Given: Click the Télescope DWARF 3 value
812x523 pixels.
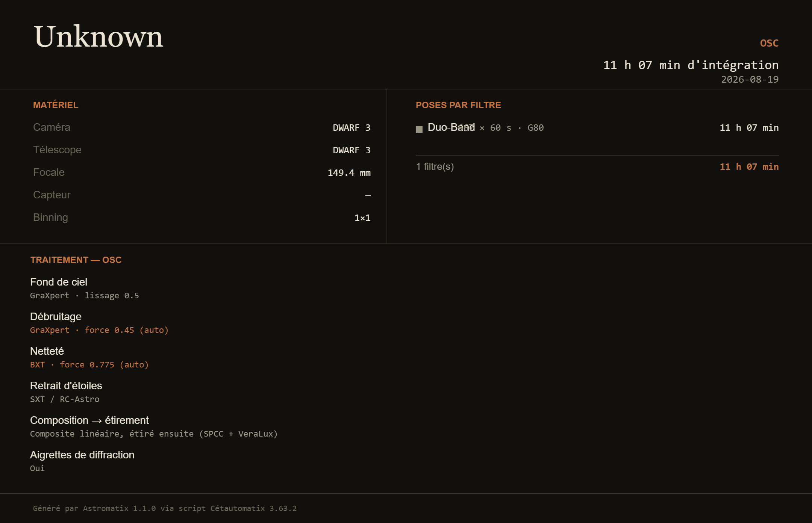Looking at the screenshot, I should pos(351,150).
